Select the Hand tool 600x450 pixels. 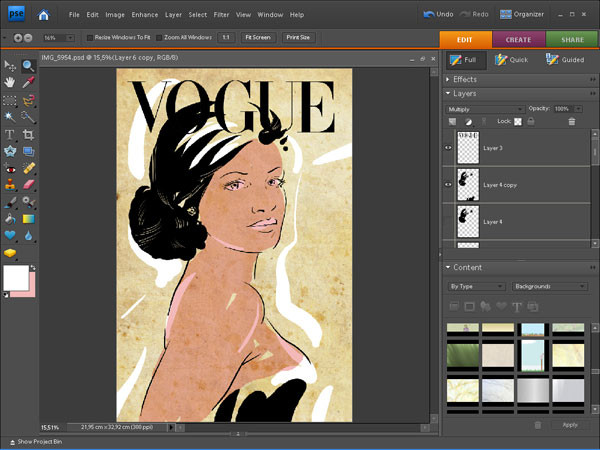[x=10, y=82]
